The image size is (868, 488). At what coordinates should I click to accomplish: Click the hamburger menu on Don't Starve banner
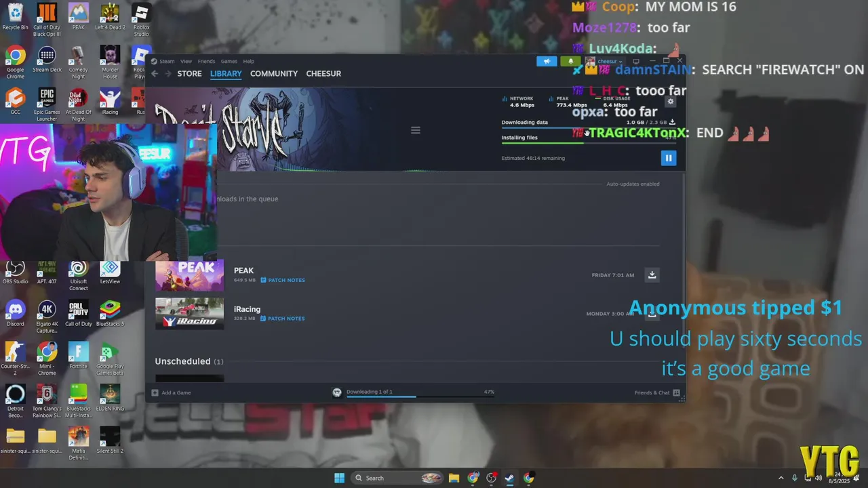click(x=416, y=130)
